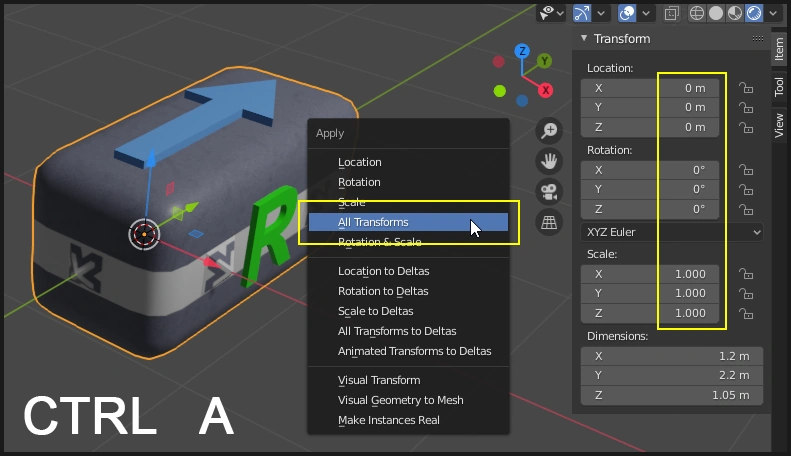Lock Rotation X with its padlock
791x456 pixels.
[x=746, y=169]
